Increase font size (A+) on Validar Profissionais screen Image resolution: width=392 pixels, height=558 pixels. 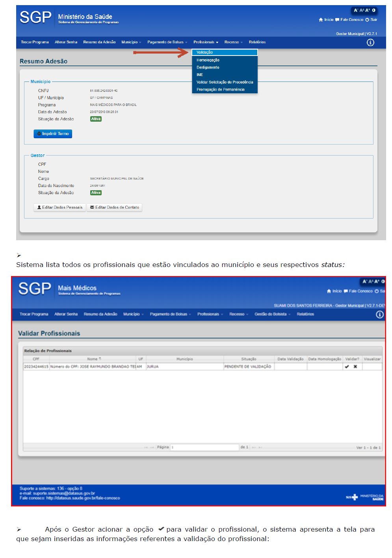[x=377, y=282]
